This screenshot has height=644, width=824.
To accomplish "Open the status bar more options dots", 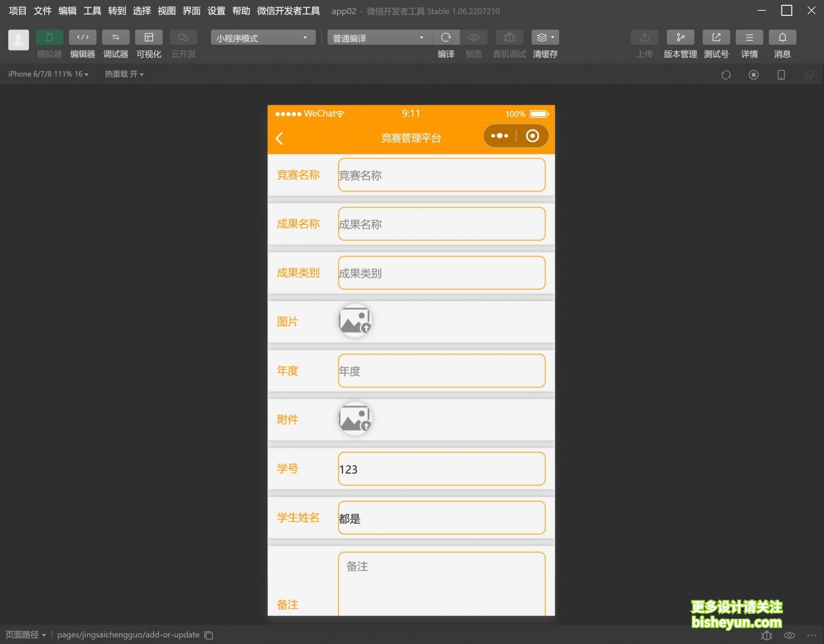I will coord(812,635).
